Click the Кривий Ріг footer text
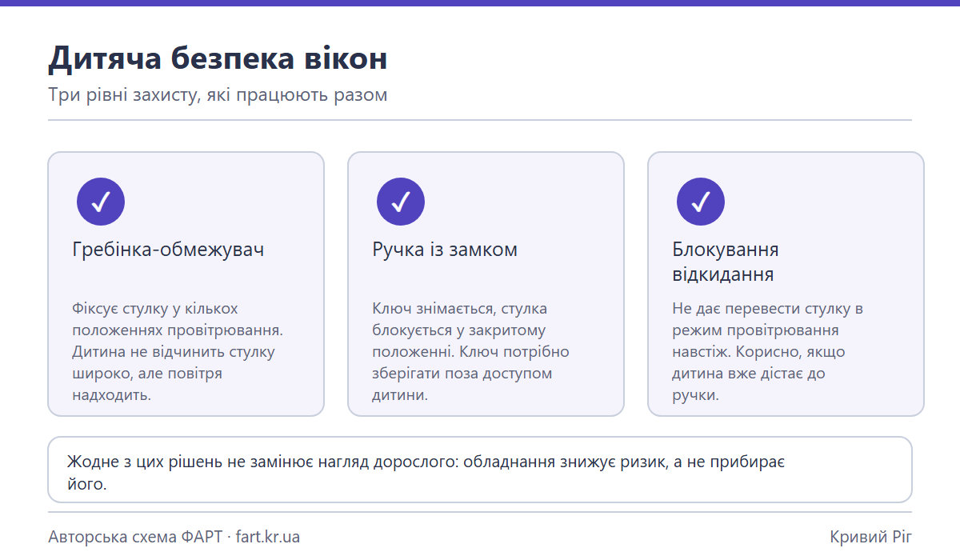 (871, 536)
